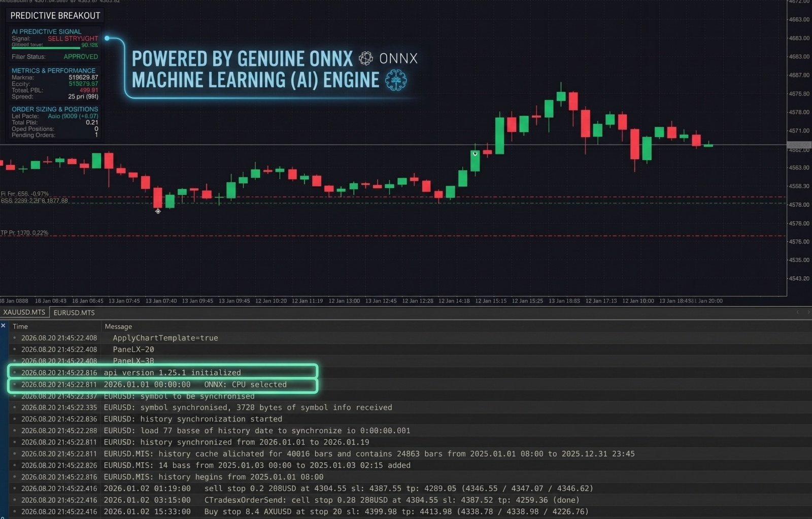Click the glowing brain AI icon
The width and height of the screenshot is (812, 519).
point(396,80)
